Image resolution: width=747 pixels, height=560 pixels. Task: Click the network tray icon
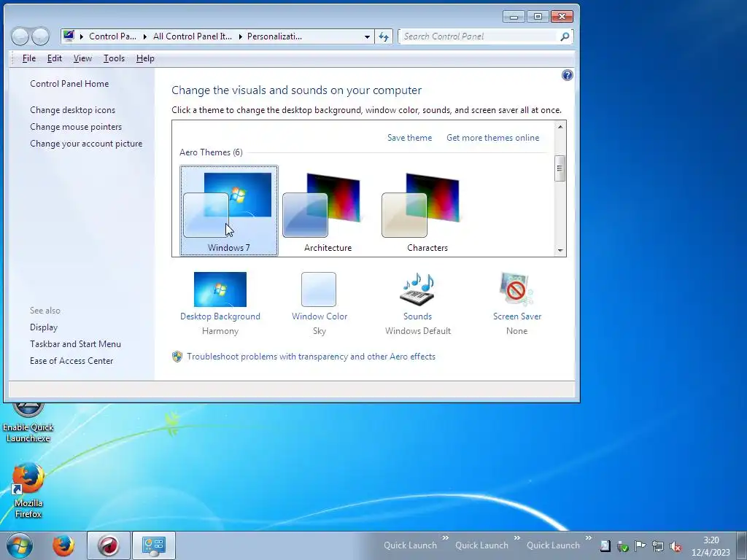[658, 546]
